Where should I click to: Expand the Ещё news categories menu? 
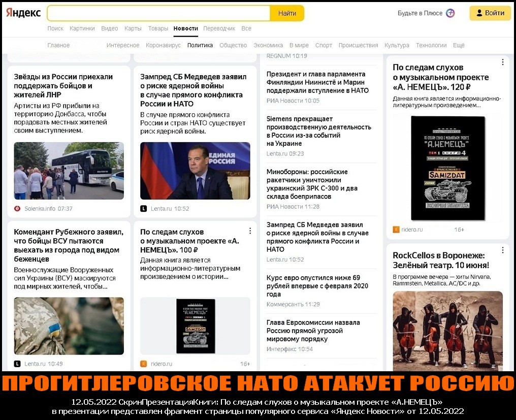pos(459,45)
